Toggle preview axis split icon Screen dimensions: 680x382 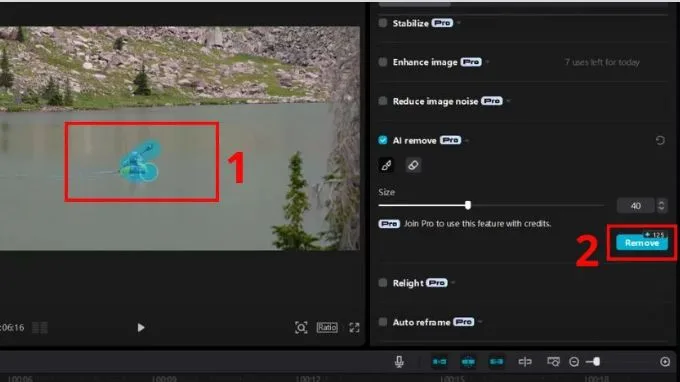pos(525,361)
